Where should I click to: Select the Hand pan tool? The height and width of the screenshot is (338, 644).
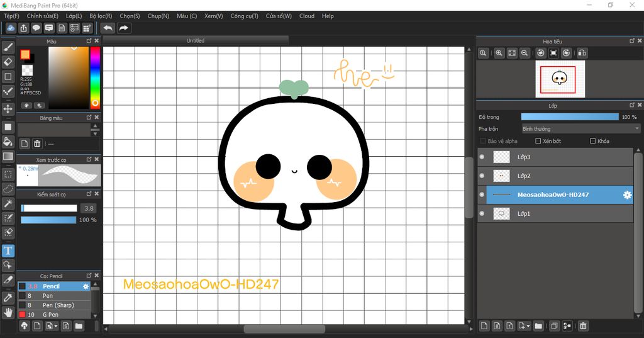(x=8, y=312)
